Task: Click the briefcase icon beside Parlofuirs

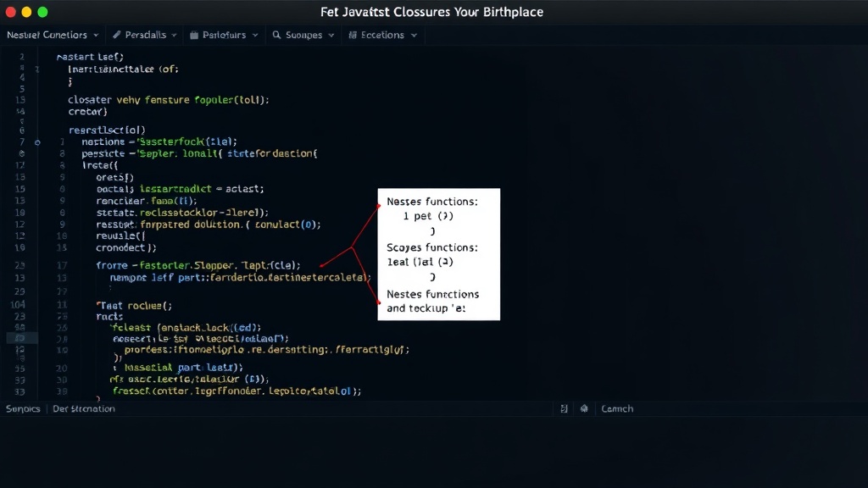Action: (194, 35)
